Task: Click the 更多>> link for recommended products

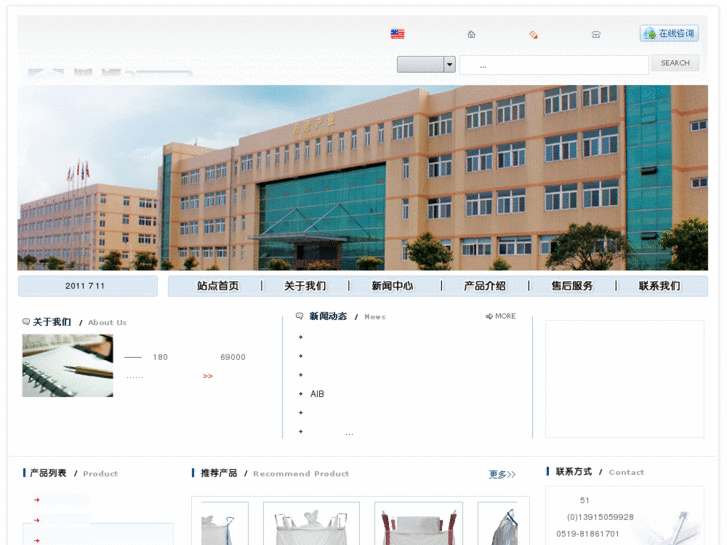Action: point(502,474)
